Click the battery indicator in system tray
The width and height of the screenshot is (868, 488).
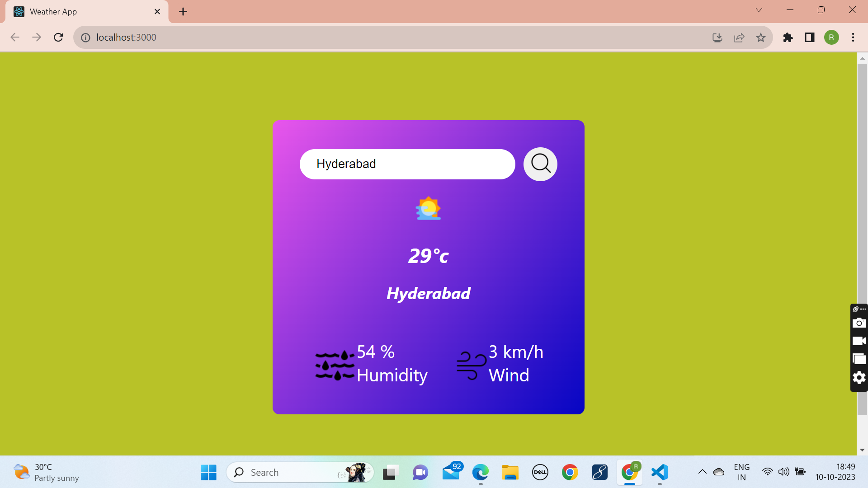pos(800,472)
